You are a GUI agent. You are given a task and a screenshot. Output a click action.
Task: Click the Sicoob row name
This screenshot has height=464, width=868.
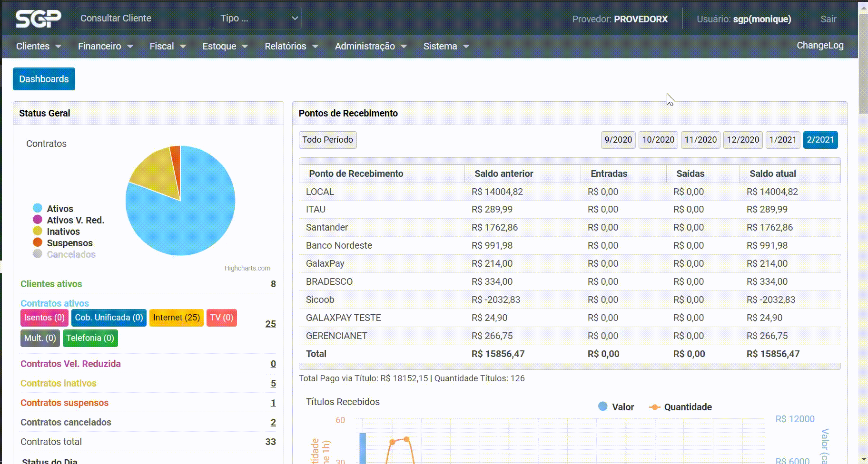[x=320, y=300]
